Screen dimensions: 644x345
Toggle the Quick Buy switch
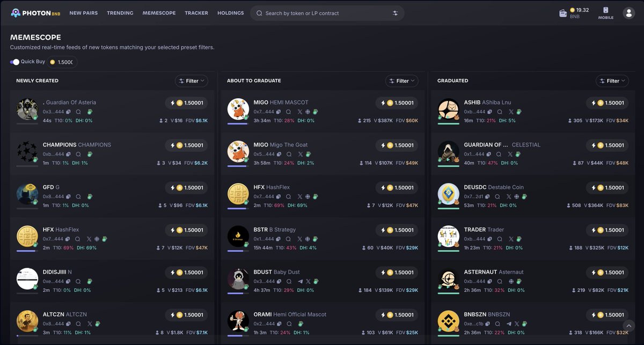coord(14,62)
